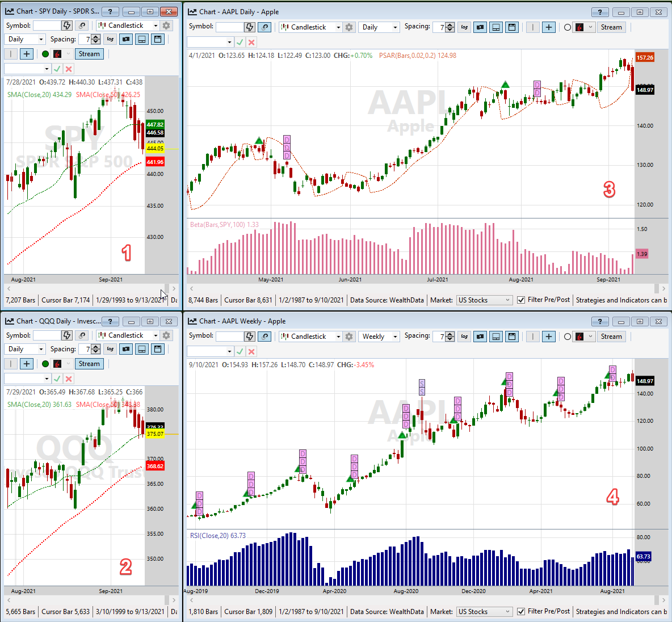Click the green checkmark in SPY chart
Viewport: 672px width, 622px height.
(x=57, y=69)
